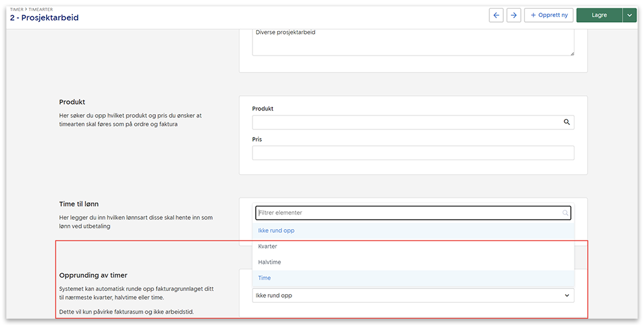Click the search icon in Filtrer elementer box
Image resolution: width=644 pixels, height=325 pixels.
[x=565, y=213]
